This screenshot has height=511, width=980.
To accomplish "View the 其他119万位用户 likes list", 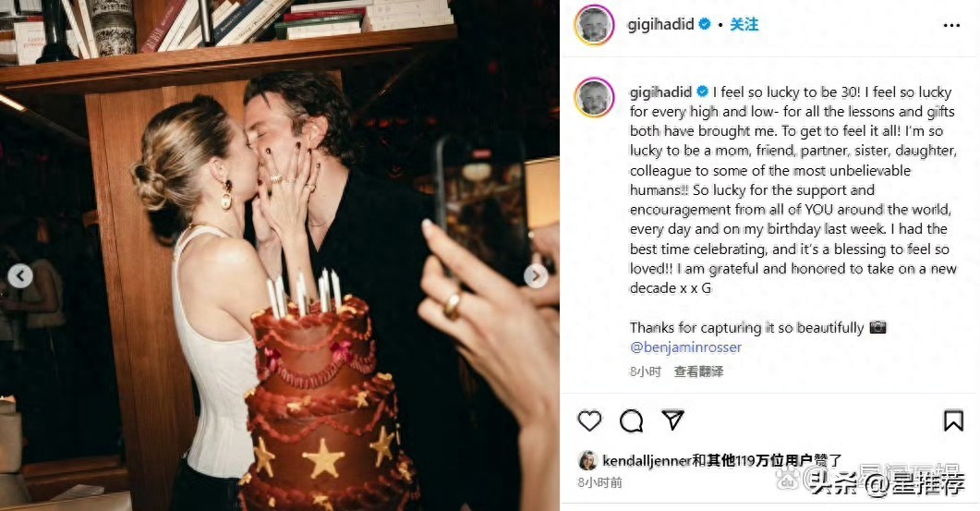I will 760,461.
